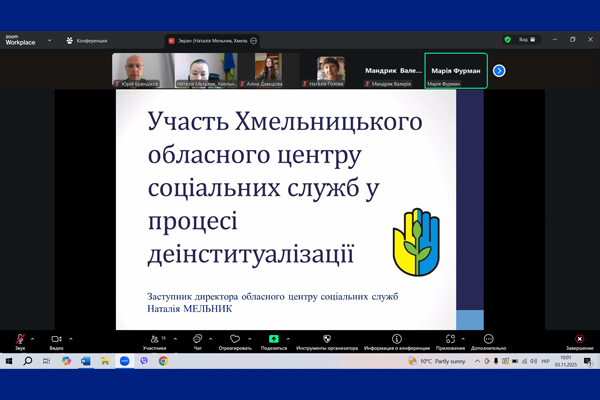Expand the Zoom Workplace dropdown chevron

(50, 41)
